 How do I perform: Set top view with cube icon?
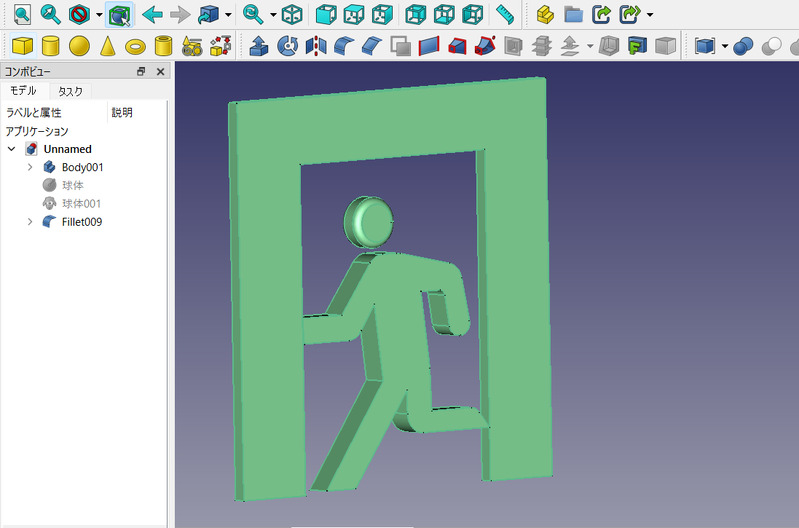tap(354, 14)
